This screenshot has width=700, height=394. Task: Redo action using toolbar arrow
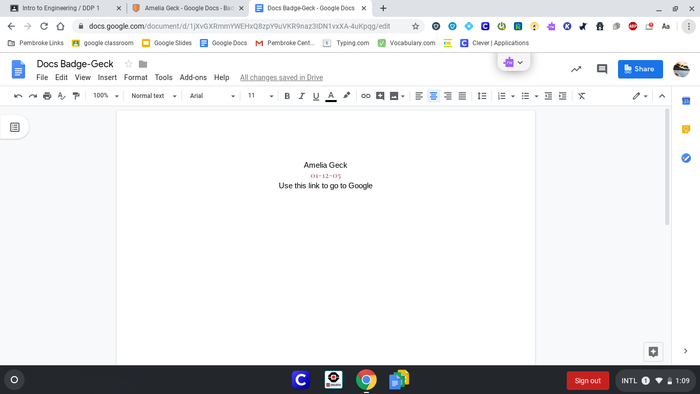coord(33,96)
